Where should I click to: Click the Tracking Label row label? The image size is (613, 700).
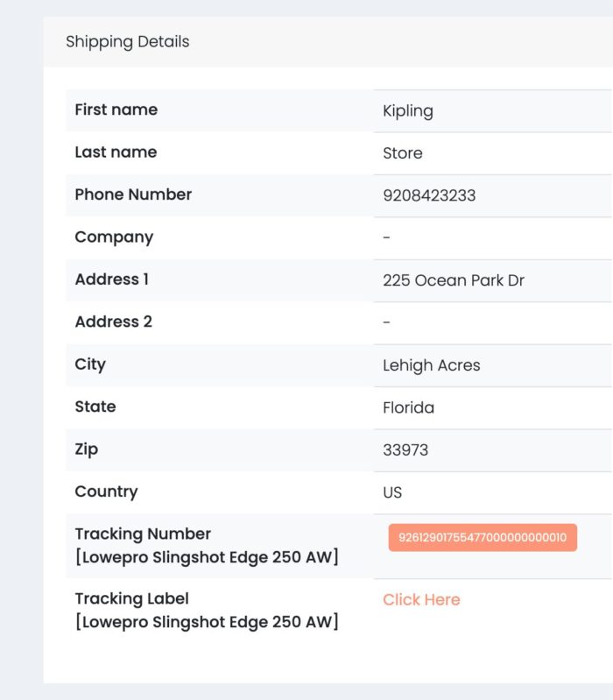131,599
